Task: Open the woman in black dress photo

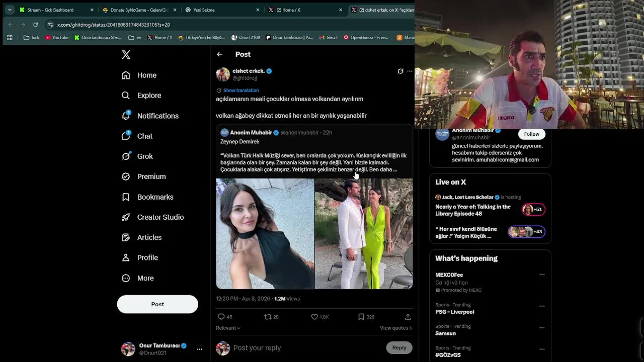Action: [265, 234]
